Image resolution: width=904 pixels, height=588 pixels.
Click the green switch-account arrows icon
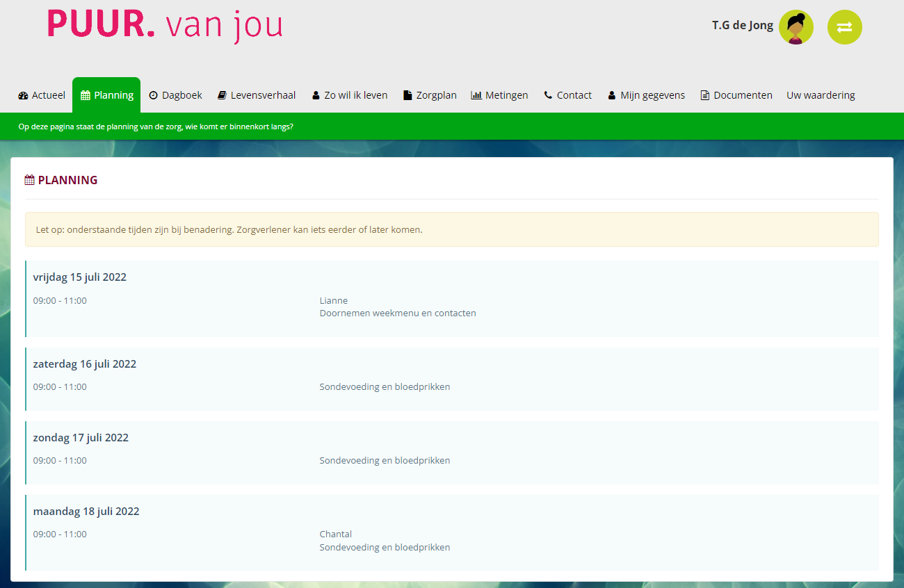click(x=844, y=27)
